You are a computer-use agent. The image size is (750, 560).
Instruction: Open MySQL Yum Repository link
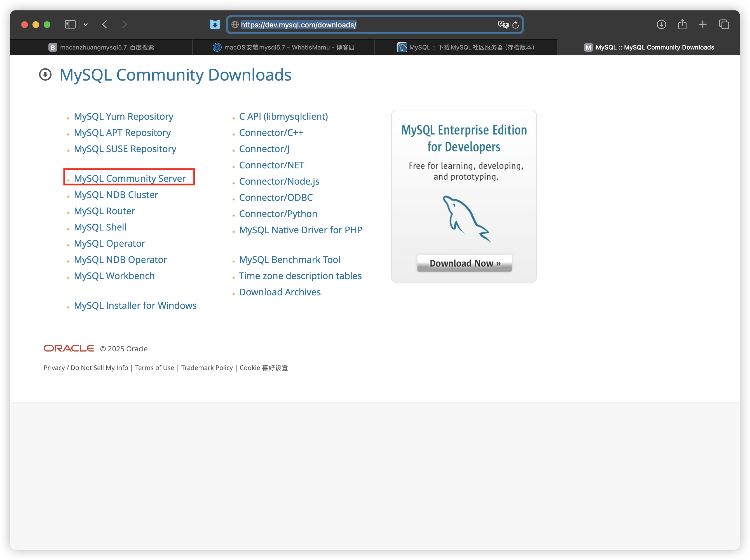[123, 116]
